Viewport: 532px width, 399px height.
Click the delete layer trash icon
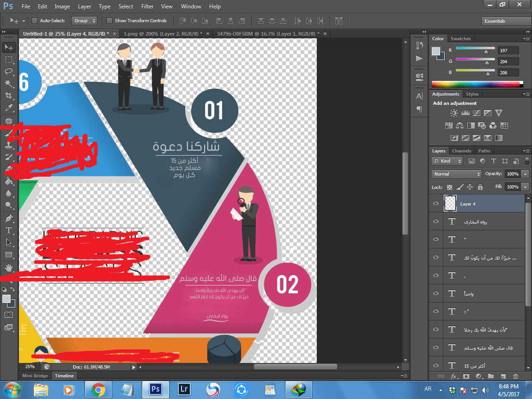(x=515, y=376)
